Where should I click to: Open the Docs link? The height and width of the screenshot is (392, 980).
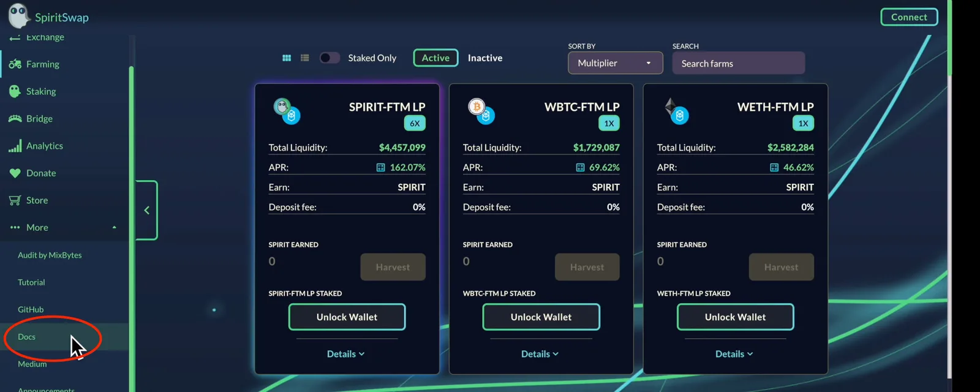tap(26, 337)
